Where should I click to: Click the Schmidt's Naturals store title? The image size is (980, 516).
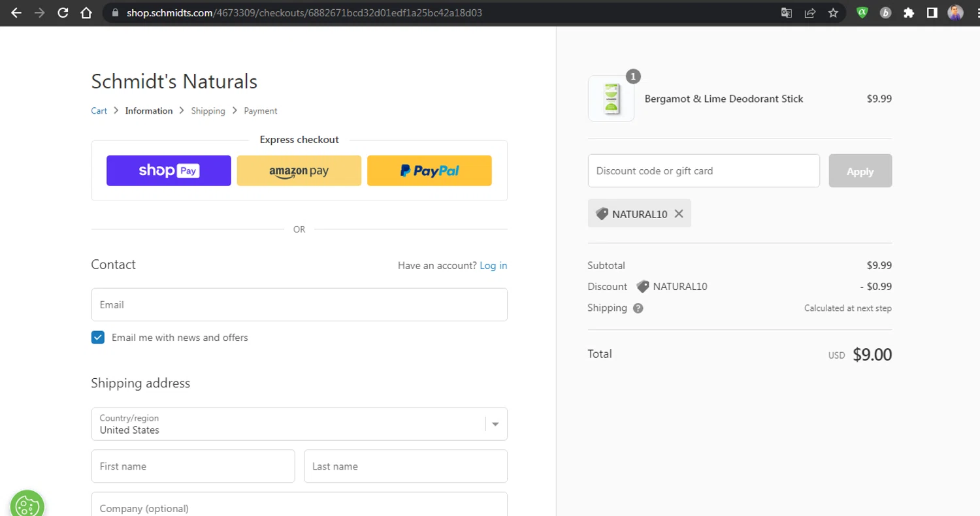click(174, 82)
